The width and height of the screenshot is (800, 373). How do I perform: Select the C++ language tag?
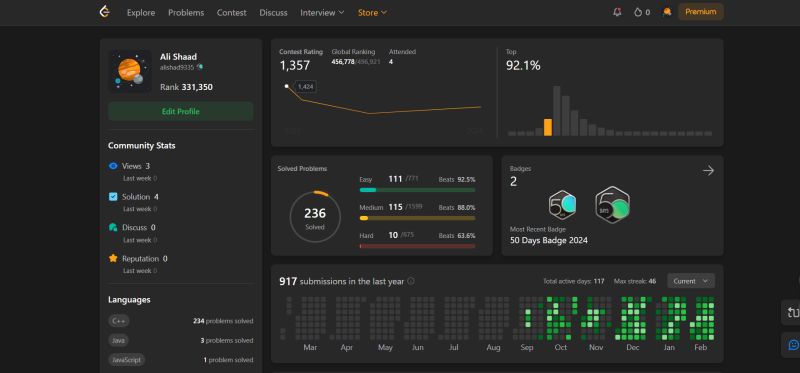pos(119,321)
